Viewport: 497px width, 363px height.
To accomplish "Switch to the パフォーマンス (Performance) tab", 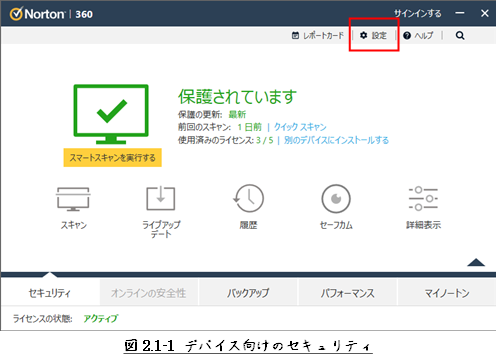I will tap(347, 293).
